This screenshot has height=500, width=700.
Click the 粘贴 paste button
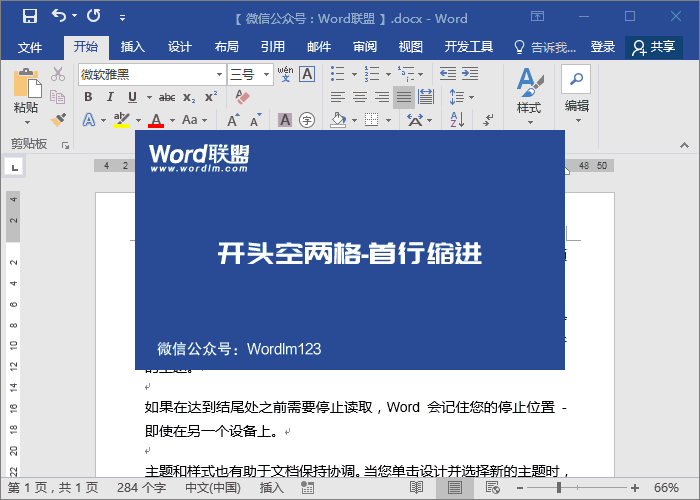click(x=26, y=91)
